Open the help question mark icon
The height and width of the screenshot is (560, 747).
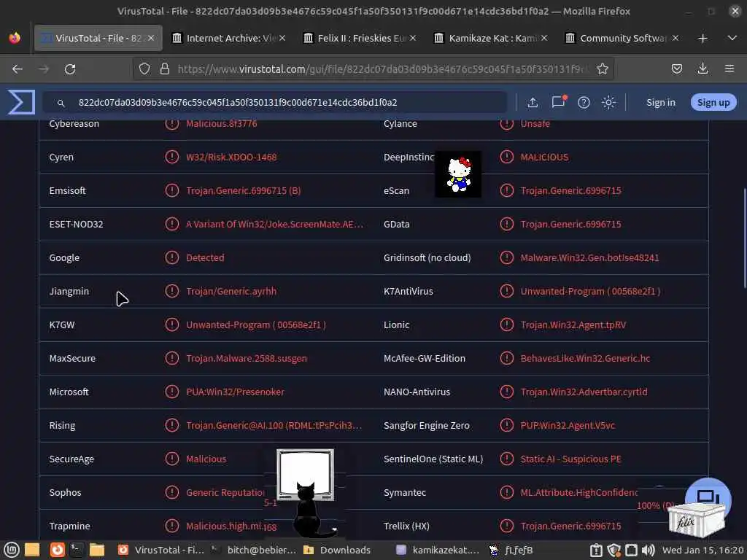(x=584, y=102)
